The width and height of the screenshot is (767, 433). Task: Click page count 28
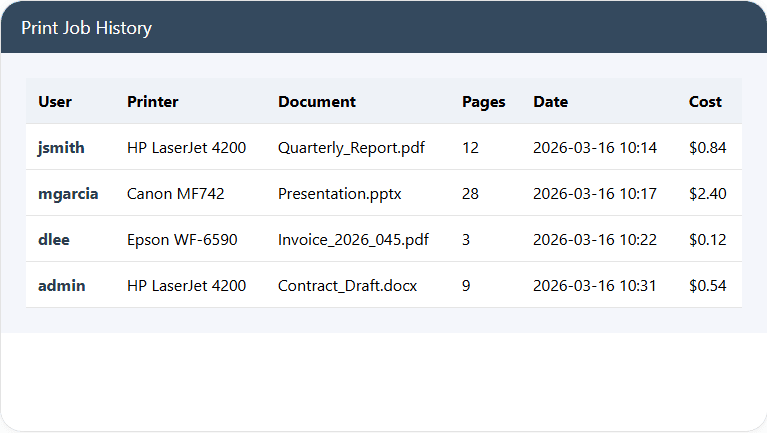[470, 194]
